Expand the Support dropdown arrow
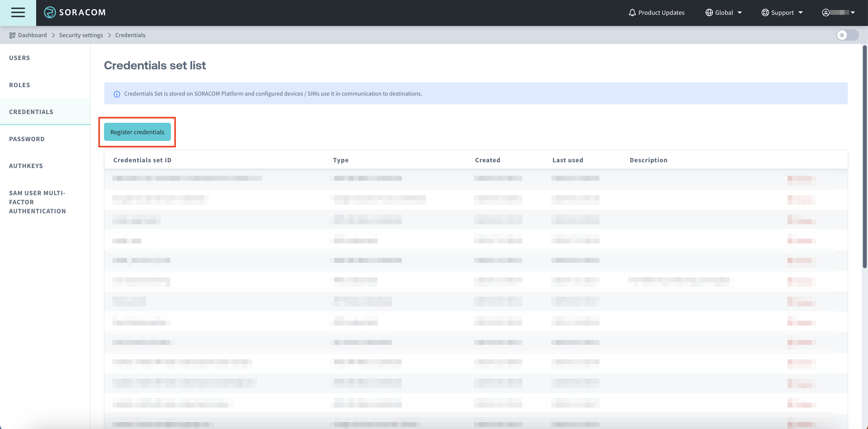 coord(800,12)
